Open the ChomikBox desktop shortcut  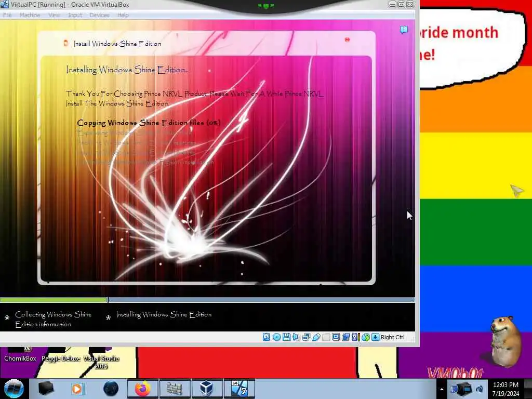(20, 354)
